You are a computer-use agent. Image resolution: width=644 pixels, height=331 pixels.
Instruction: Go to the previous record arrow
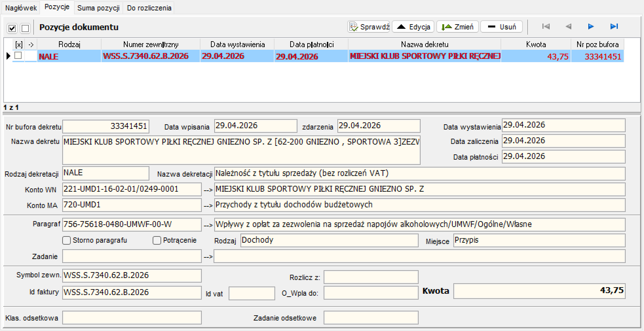pos(568,26)
